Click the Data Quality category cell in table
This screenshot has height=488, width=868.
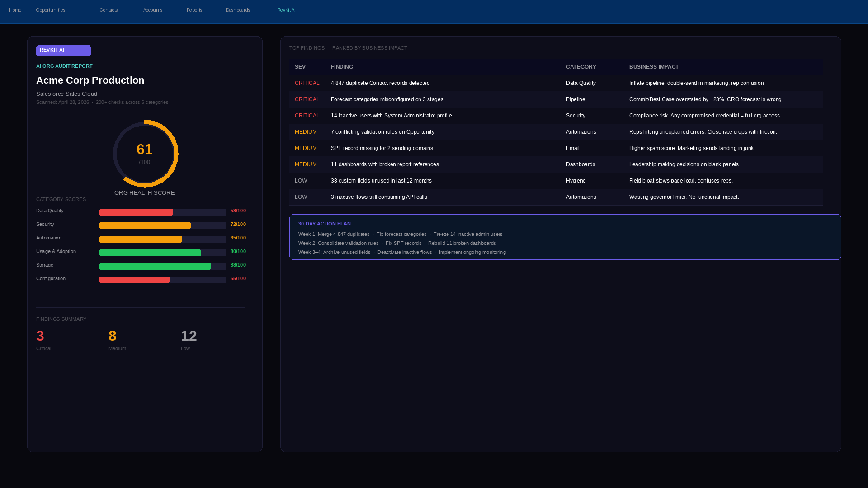click(581, 83)
